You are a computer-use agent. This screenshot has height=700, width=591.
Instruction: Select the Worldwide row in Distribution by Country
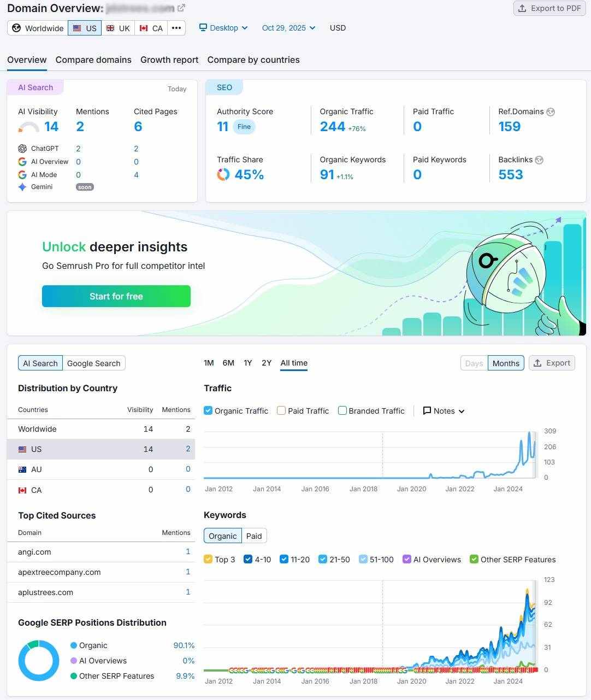tap(101, 429)
